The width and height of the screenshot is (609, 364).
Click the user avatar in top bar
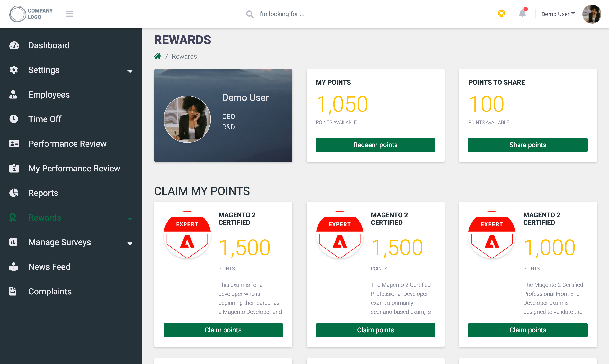point(591,14)
